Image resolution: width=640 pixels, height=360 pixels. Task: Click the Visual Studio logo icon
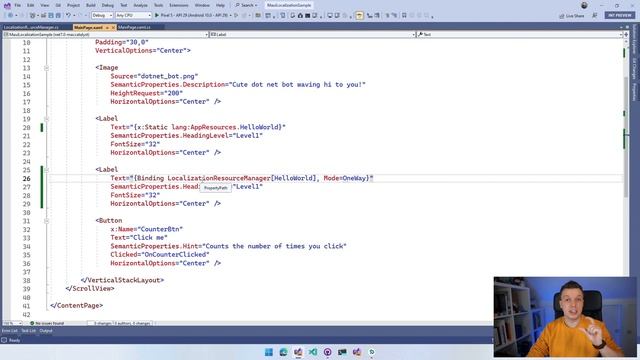click(7, 5)
